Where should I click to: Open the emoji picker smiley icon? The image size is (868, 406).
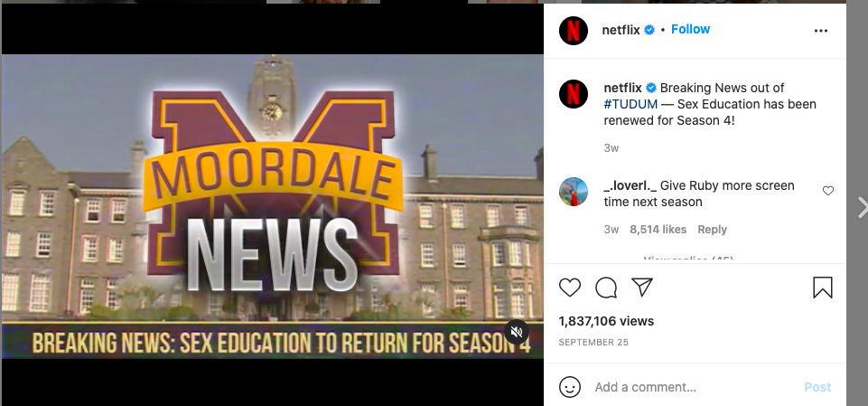(570, 387)
